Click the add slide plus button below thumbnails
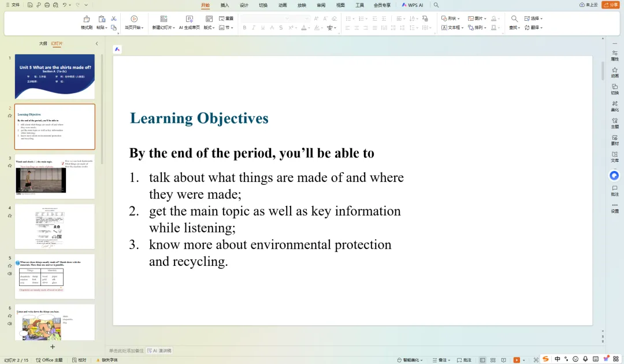 tap(52, 347)
